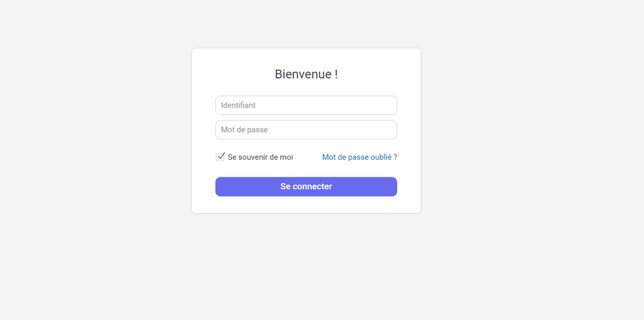Activate the password entry box
Image resolution: width=644 pixels, height=320 pixels.
click(306, 130)
